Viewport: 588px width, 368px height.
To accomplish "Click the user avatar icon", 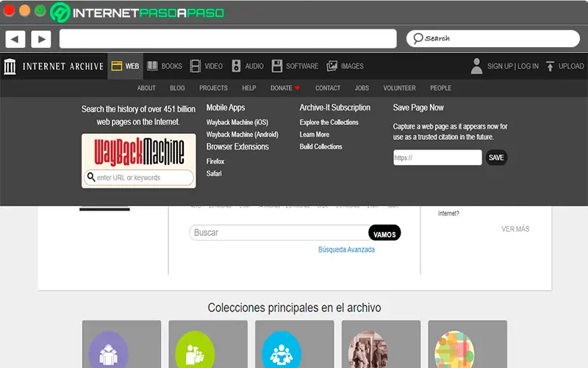I will pos(476,66).
